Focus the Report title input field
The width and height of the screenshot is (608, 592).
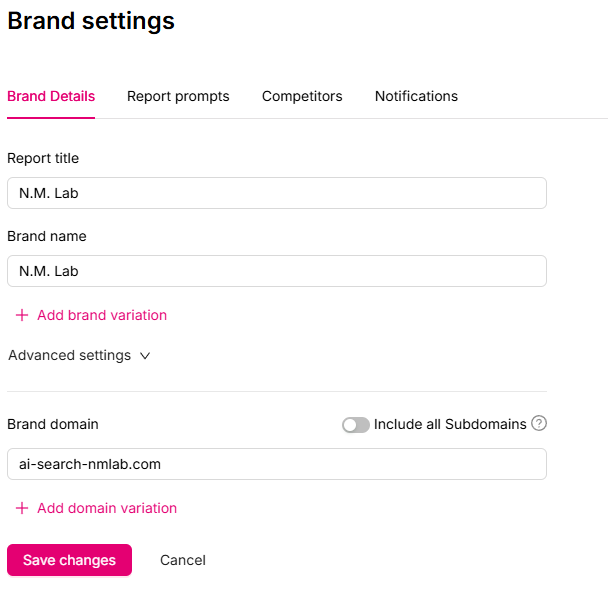click(277, 193)
